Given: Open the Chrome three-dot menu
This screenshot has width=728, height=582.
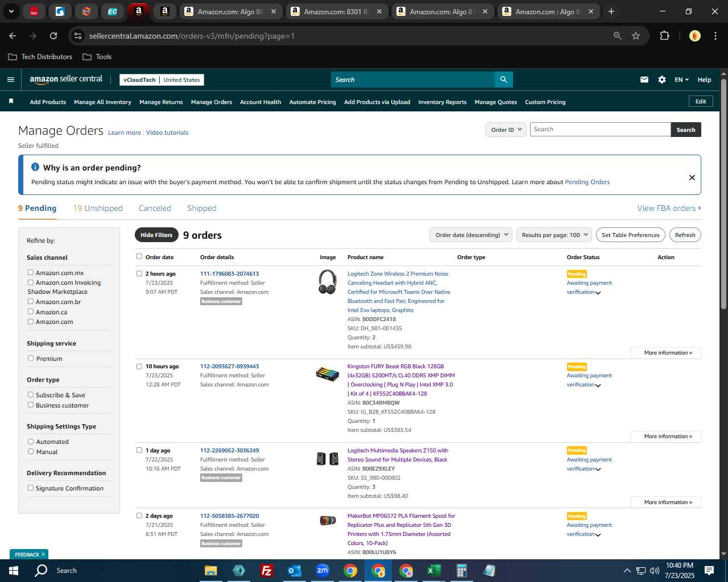Looking at the screenshot, I should [714, 36].
